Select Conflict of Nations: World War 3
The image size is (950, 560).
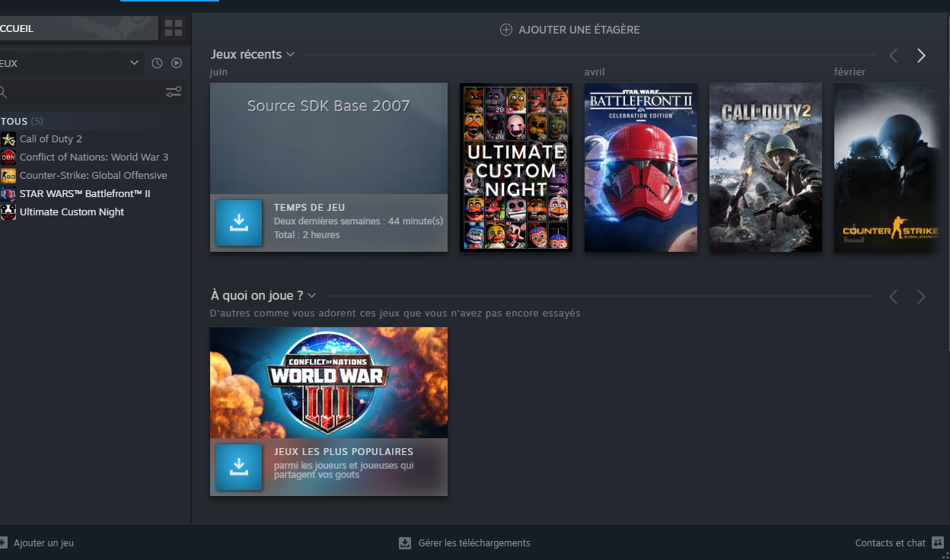pyautogui.click(x=93, y=157)
